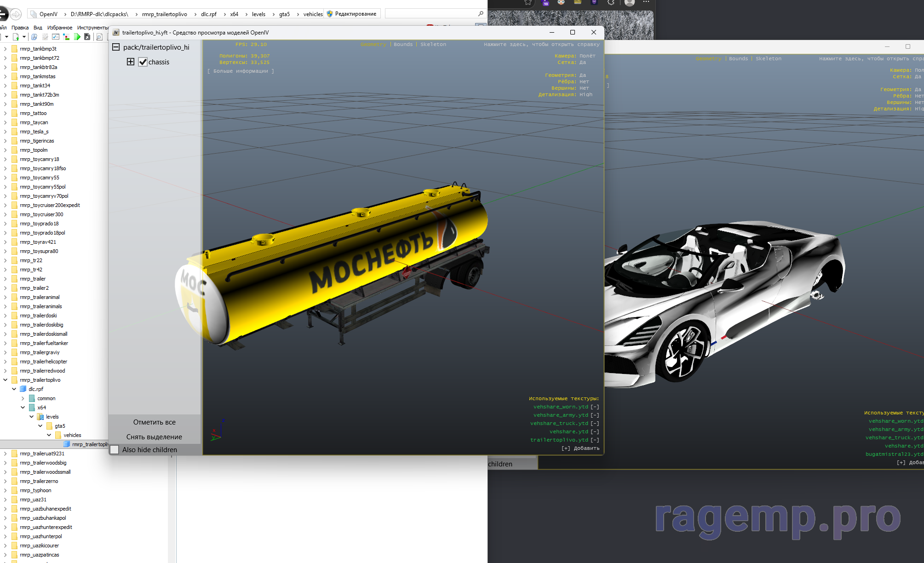Remove vehshare_truck.ytd texture via [-]

(595, 424)
